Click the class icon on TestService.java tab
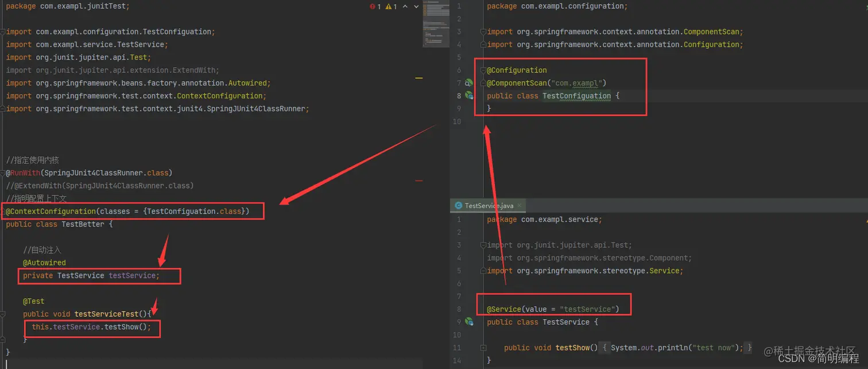The image size is (868, 369). pyautogui.click(x=458, y=206)
